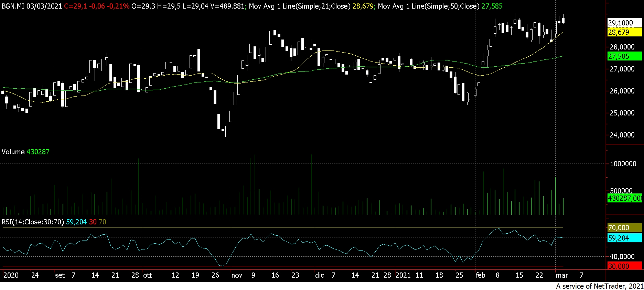Click the set month label on time axis
644x290 pixels.
(x=60, y=275)
